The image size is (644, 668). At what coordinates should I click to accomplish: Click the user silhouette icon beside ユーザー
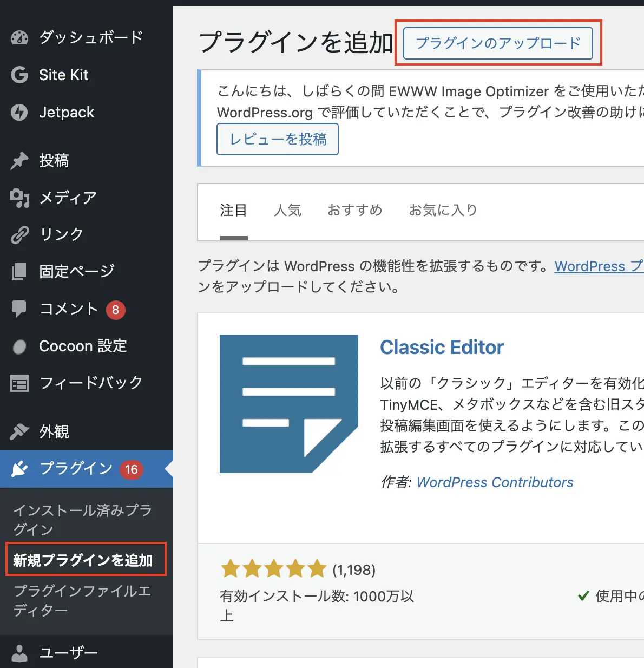(19, 653)
